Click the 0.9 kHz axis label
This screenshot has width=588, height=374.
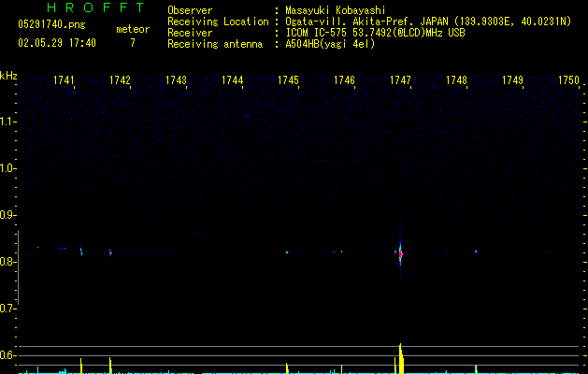coord(7,215)
